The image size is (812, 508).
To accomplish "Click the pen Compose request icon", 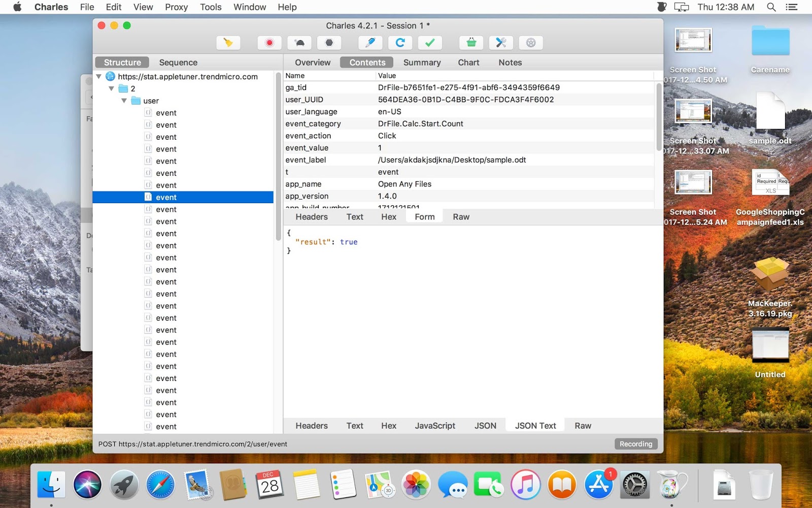I will click(370, 43).
